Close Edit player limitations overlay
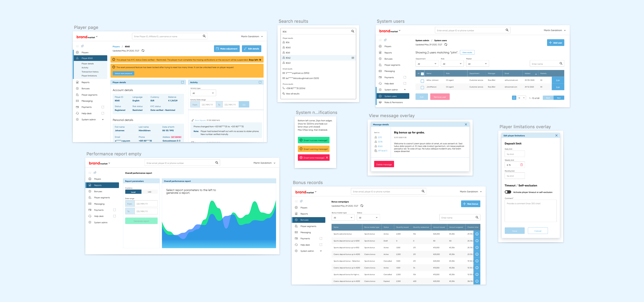The height and width of the screenshot is (302, 644). pos(556,136)
